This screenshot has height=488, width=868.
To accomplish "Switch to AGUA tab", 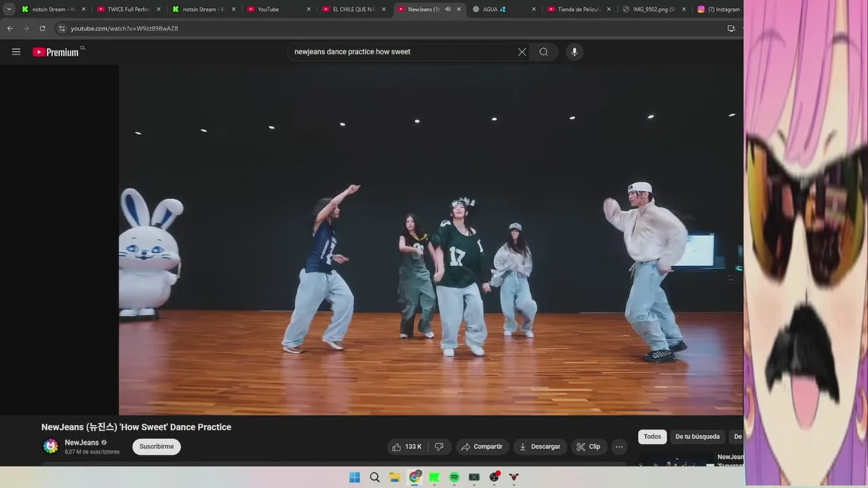I will click(503, 9).
